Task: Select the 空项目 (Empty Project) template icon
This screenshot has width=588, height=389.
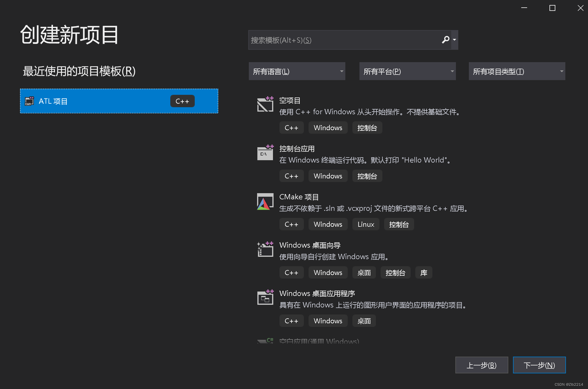Action: click(265, 104)
